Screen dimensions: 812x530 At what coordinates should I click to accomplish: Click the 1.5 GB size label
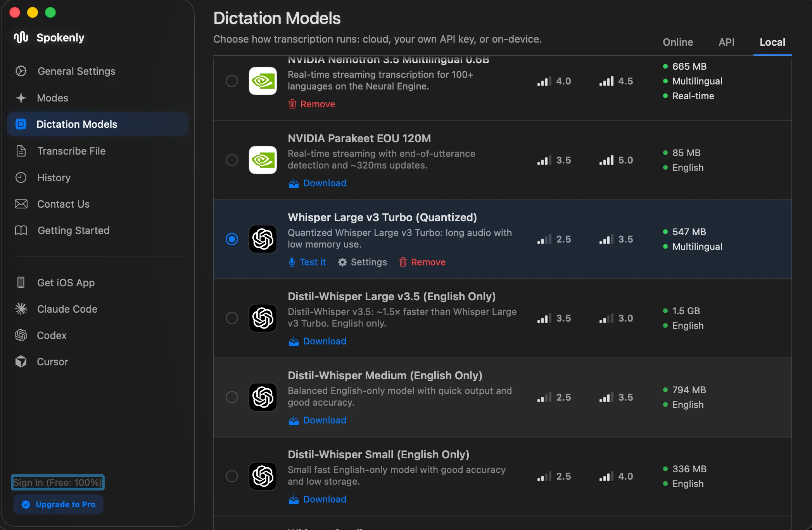click(x=686, y=311)
